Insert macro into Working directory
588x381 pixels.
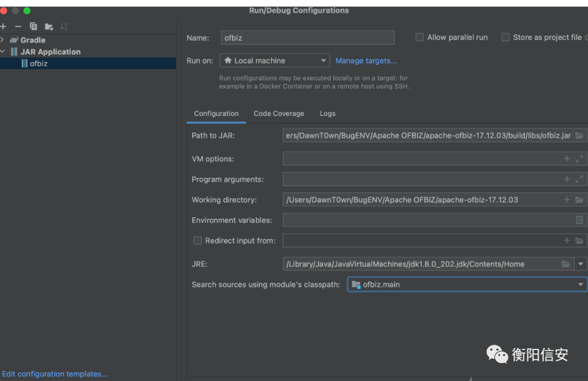tap(567, 200)
